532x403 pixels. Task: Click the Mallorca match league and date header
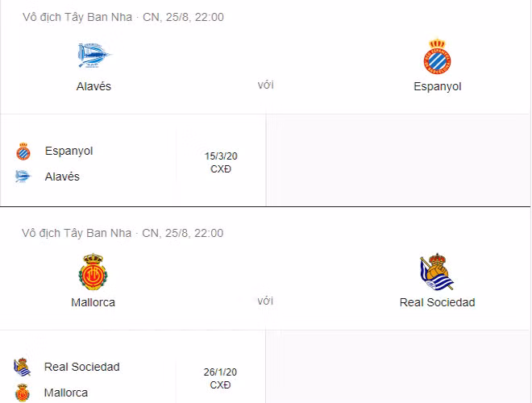[x=123, y=233]
